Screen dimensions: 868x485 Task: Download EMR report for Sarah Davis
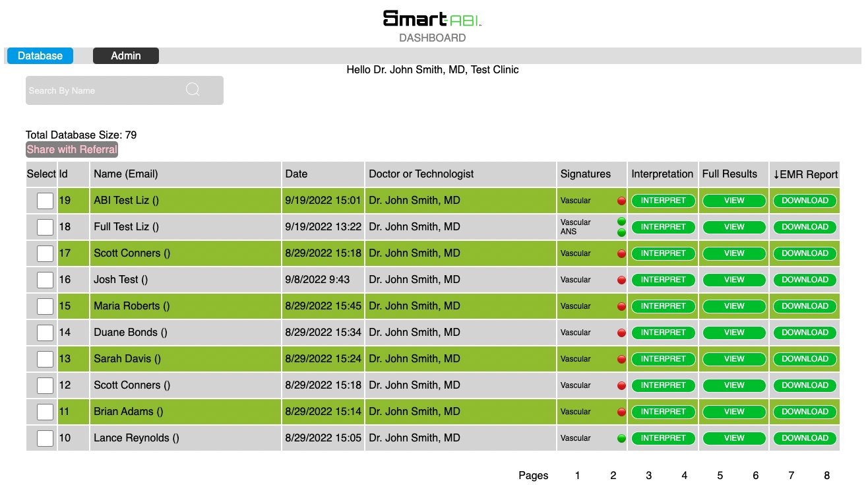pyautogui.click(x=805, y=359)
